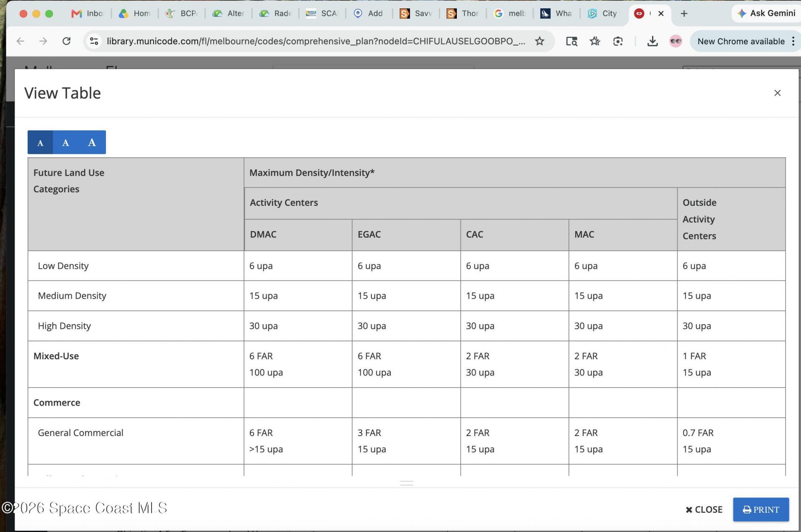The image size is (801, 532).
Task: Select the largest font size A button
Action: 92,142
